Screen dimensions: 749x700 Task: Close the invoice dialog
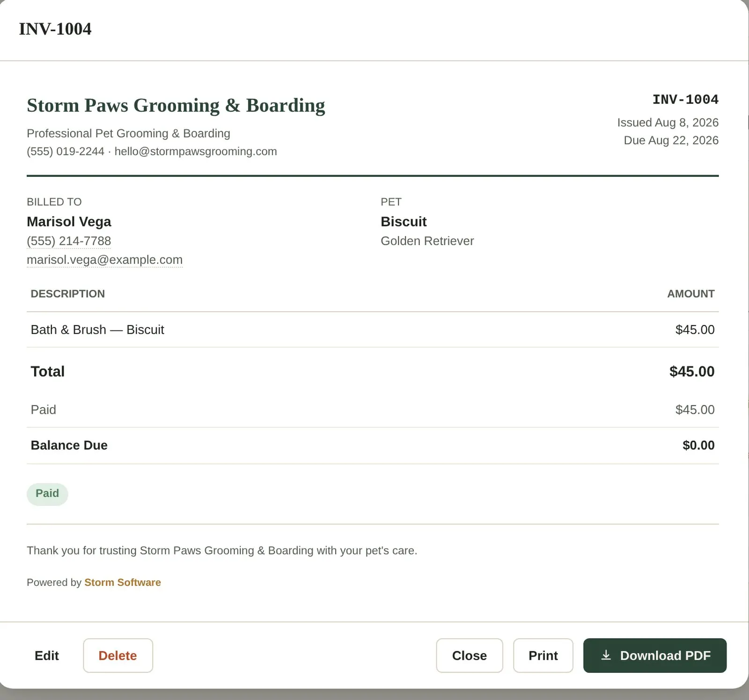470,656
